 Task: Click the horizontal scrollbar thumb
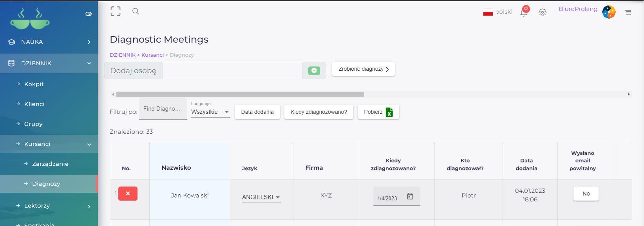pos(240,94)
